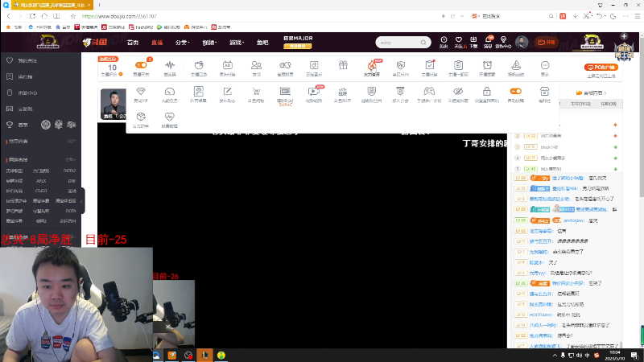Click the video replay icon with NEW badge
644x362 pixels.
(x=315, y=91)
